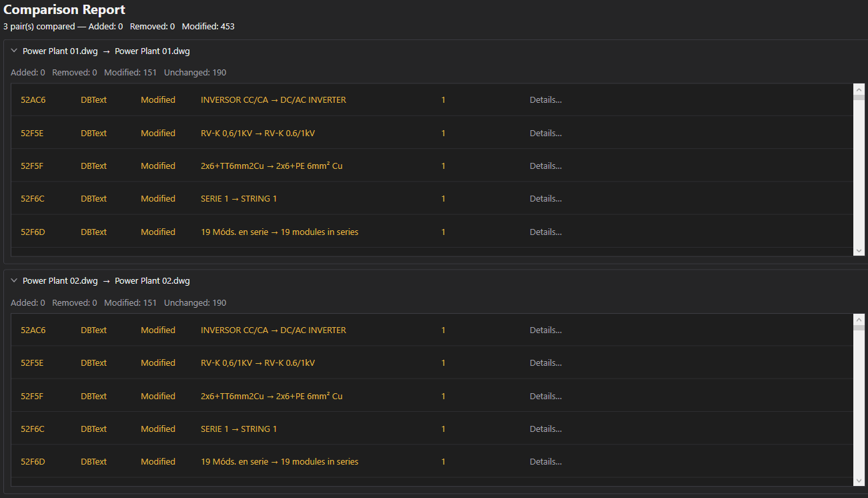868x498 pixels.
Task: Click 'Power Plant 02.dwg → Power Plant 02.dwg' header title
Action: [x=106, y=280]
